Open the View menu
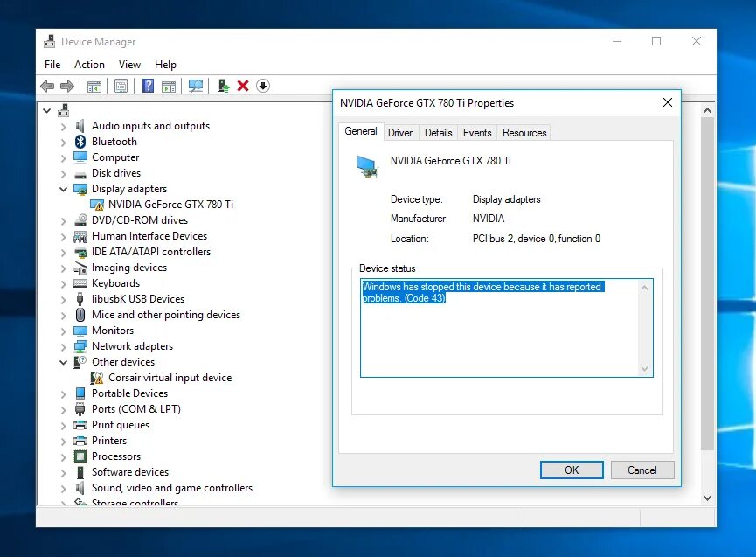756x557 pixels. (x=129, y=65)
